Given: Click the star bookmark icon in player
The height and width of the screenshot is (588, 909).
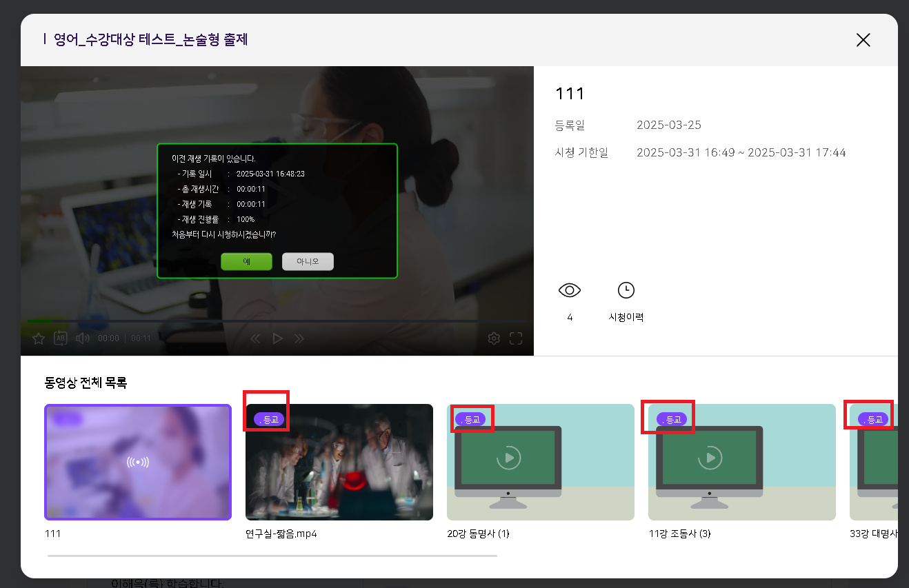Looking at the screenshot, I should (x=39, y=338).
